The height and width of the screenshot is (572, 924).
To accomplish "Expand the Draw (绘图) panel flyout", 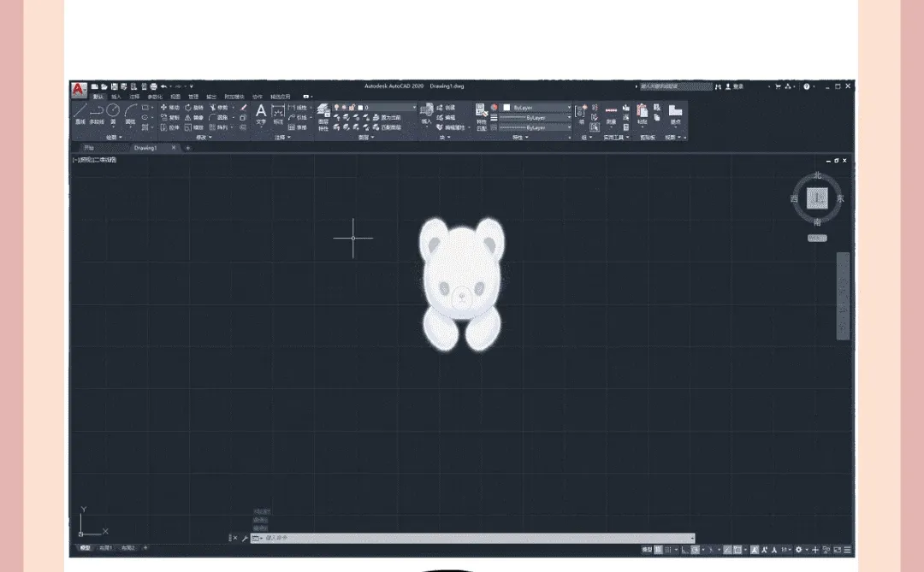I will pyautogui.click(x=119, y=137).
